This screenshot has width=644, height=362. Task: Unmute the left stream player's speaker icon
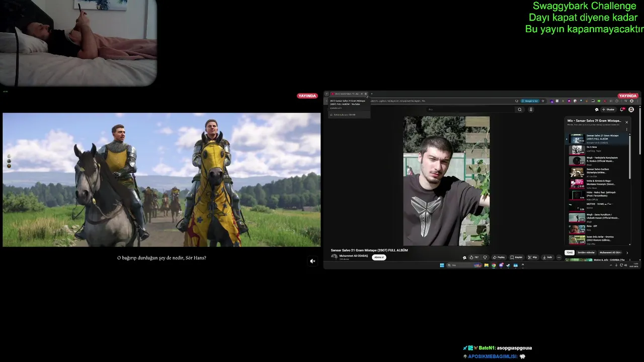point(312,261)
